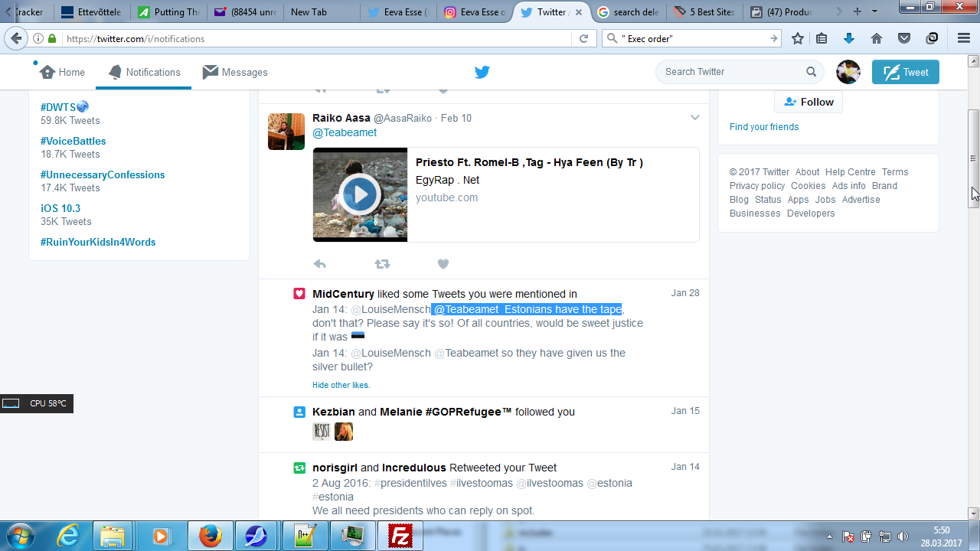The height and width of the screenshot is (551, 980).
Task: Open the Help Centre footer link
Action: tap(851, 172)
